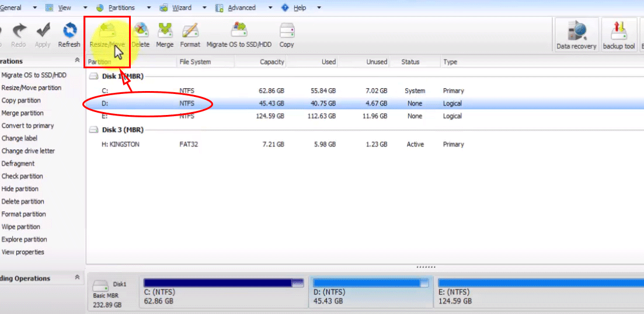Open the Help menu
Viewport: 644px width, 314px height.
coord(300,8)
